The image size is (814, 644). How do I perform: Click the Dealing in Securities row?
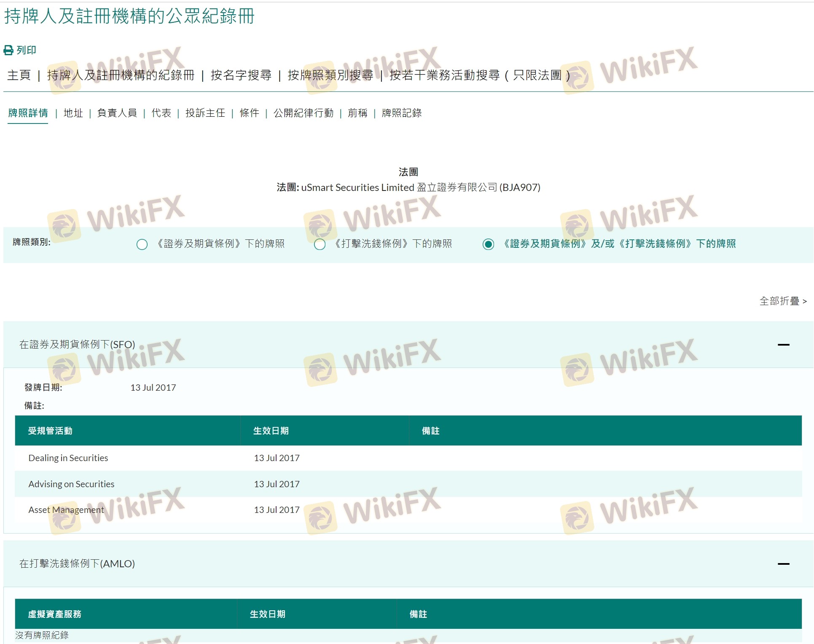(408, 458)
